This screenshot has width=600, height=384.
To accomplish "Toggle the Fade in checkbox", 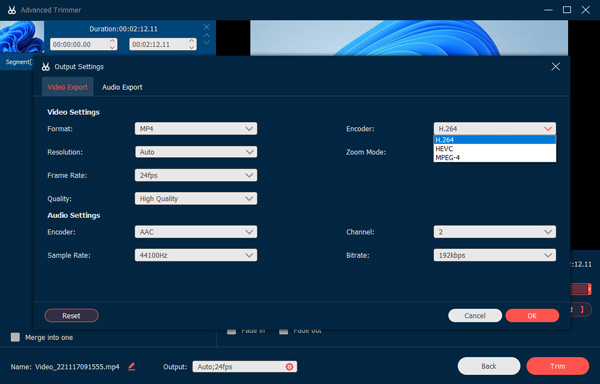I will click(x=232, y=331).
